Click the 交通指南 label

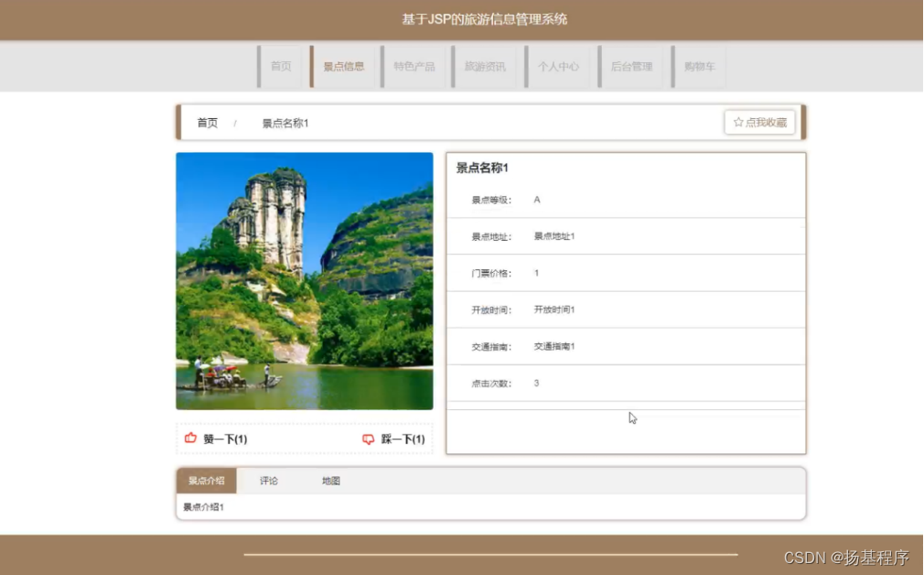pyautogui.click(x=491, y=347)
